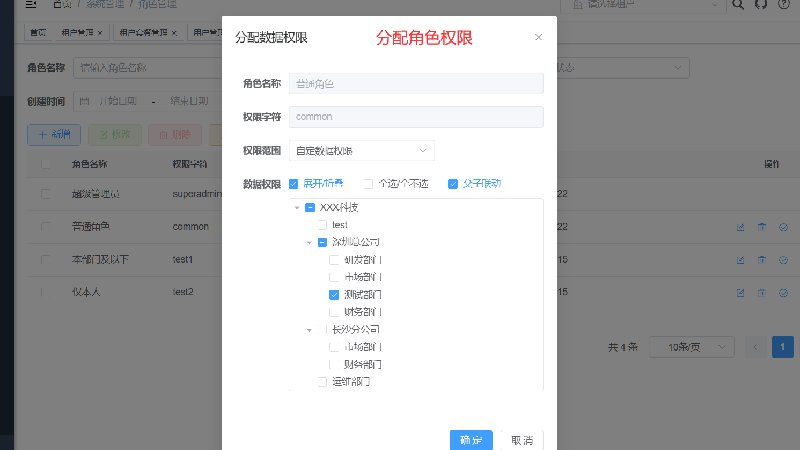The width and height of the screenshot is (800, 450).
Task: Check 市场部门 under 长沙分公司
Action: click(x=334, y=347)
